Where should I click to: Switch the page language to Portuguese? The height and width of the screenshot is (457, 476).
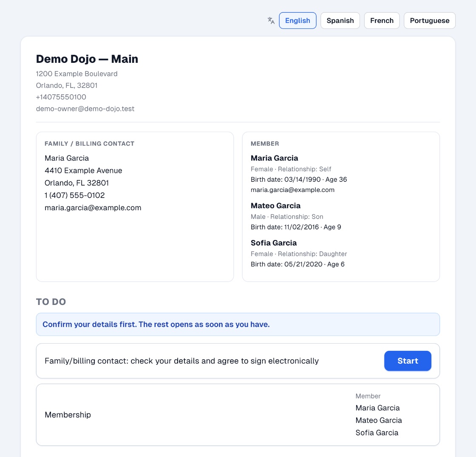pyautogui.click(x=430, y=21)
